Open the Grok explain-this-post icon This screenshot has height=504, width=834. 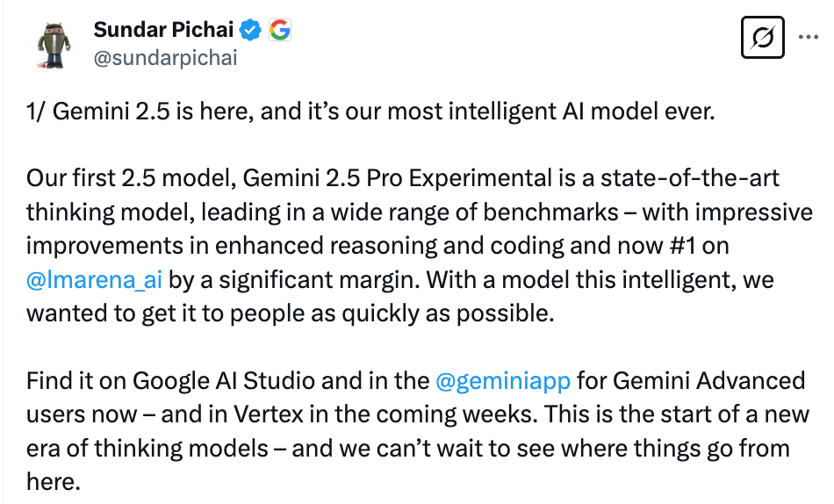tap(762, 37)
